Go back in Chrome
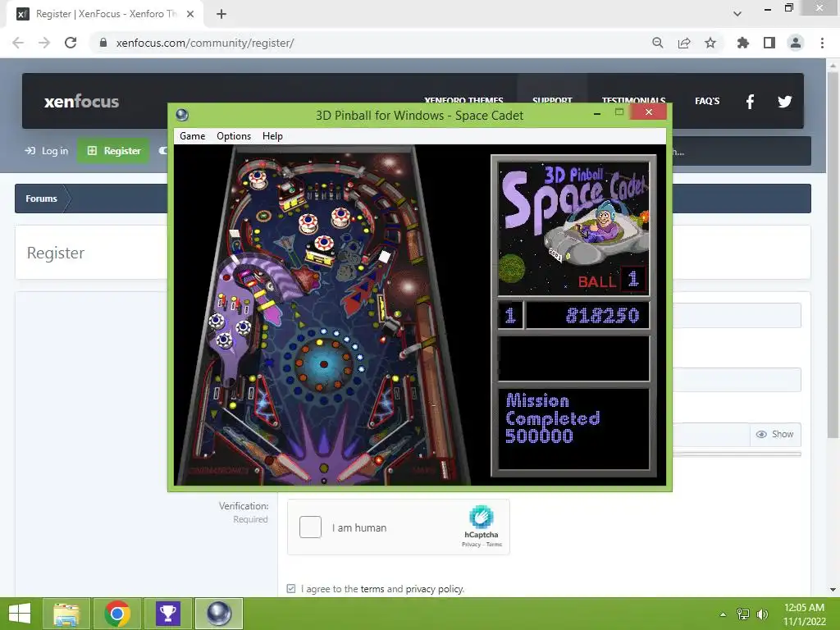This screenshot has width=840, height=630. (x=18, y=43)
